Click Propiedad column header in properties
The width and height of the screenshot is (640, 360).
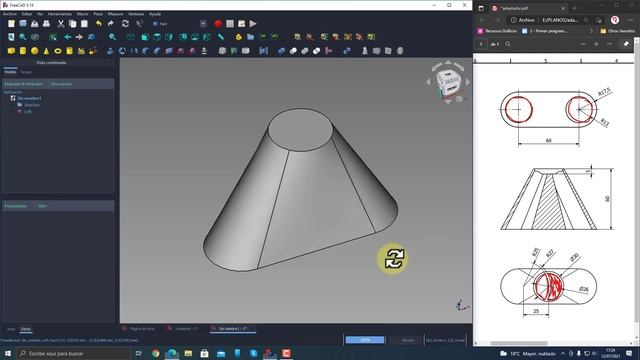click(16, 206)
